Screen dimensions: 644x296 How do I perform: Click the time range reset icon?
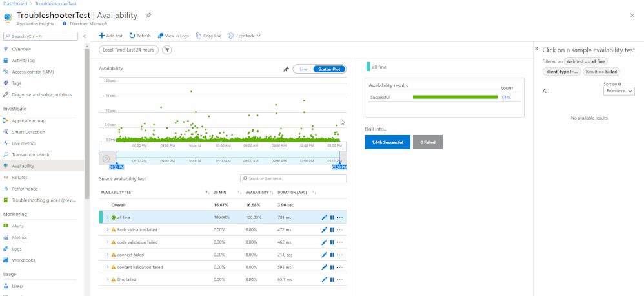pos(106,159)
